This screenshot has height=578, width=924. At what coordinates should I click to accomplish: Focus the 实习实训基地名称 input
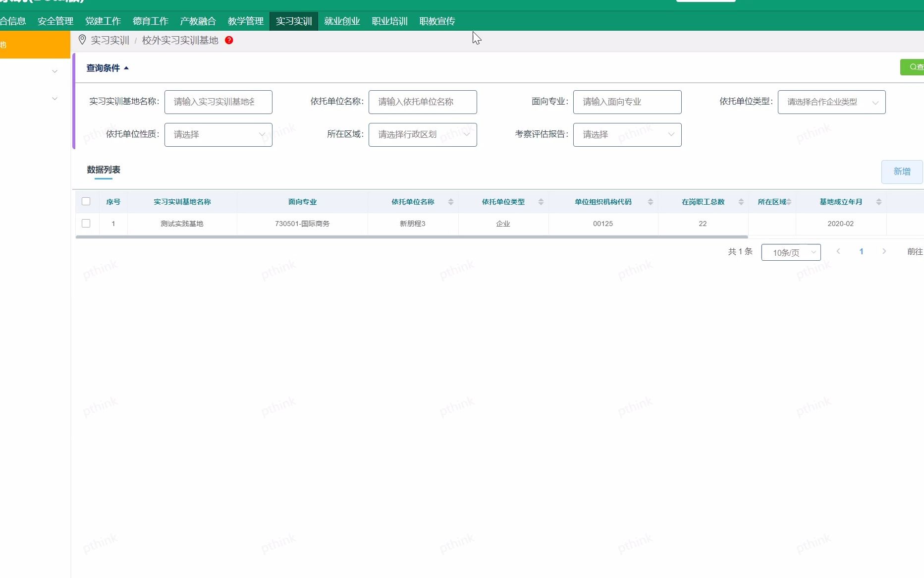[218, 102]
